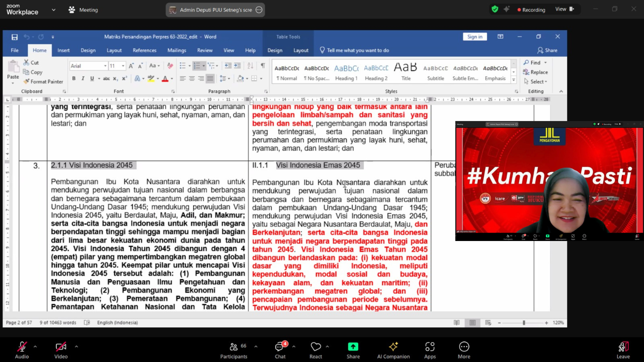644x362 pixels.
Task: Expand the Styles gallery
Action: pos(514,80)
